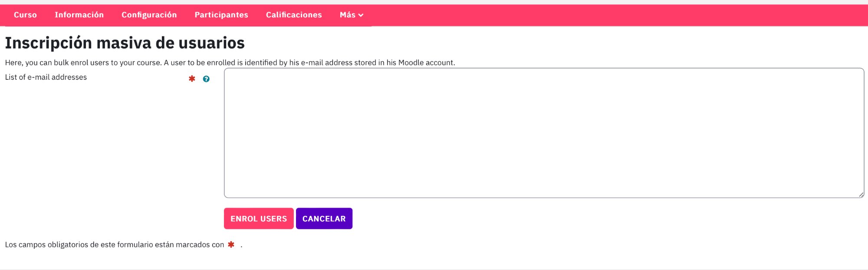Image resolution: width=868 pixels, height=270 pixels.
Task: Switch to the Curso tab
Action: pyautogui.click(x=25, y=15)
